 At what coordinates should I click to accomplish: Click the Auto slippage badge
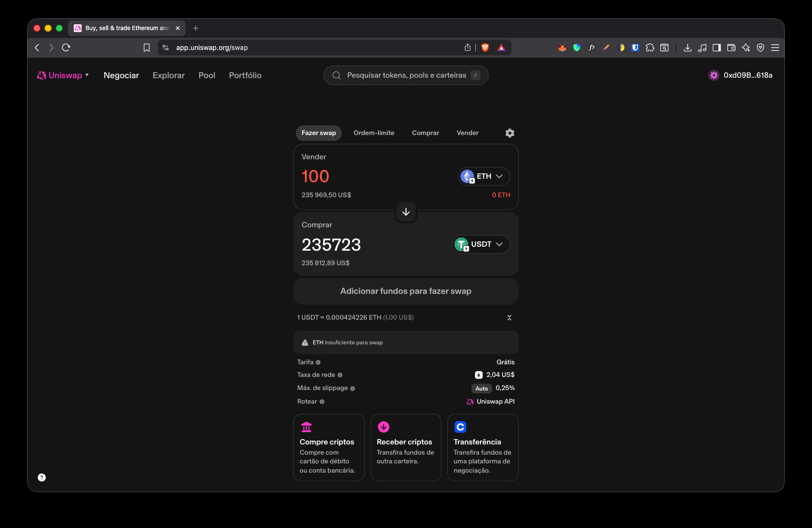(482, 389)
